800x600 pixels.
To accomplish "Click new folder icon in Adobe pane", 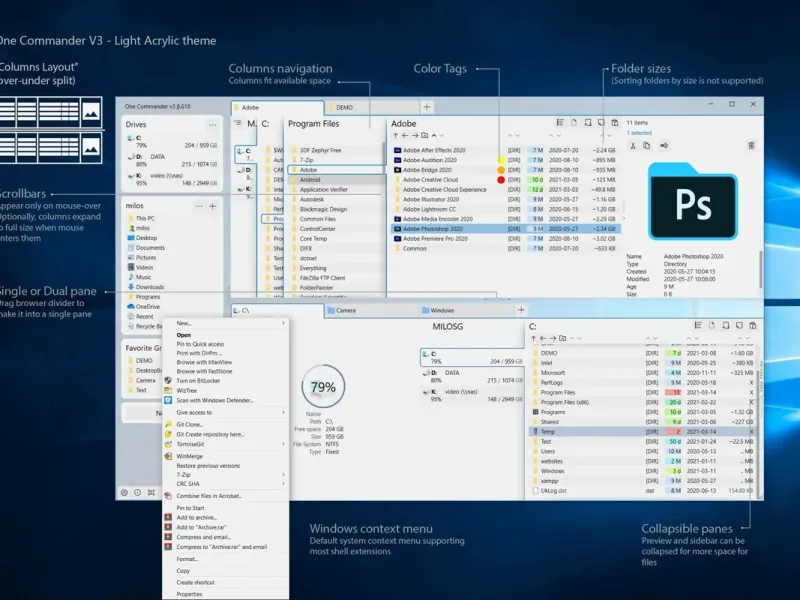I will tap(424, 136).
